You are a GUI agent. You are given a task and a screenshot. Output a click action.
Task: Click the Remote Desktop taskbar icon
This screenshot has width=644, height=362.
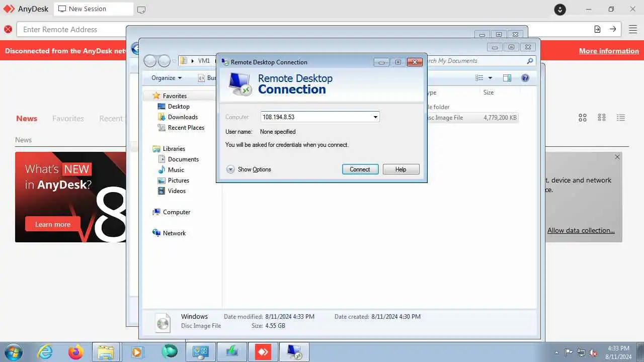(294, 352)
